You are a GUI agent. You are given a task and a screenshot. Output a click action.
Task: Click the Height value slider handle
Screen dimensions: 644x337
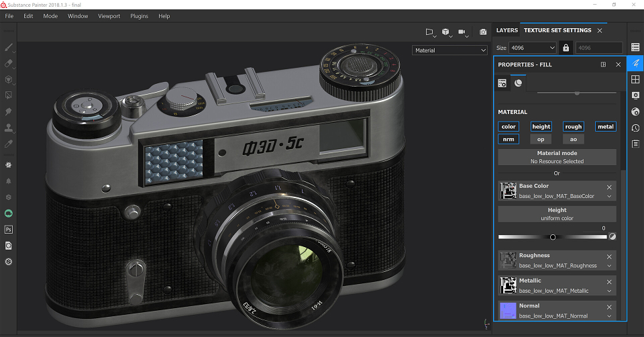click(553, 237)
